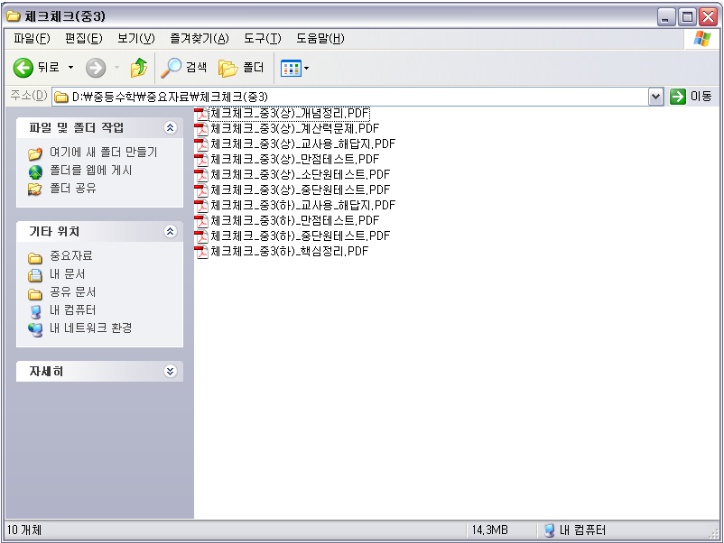Select file name 체크체크_중3(하)_핵심정리.PDF

click(x=290, y=251)
